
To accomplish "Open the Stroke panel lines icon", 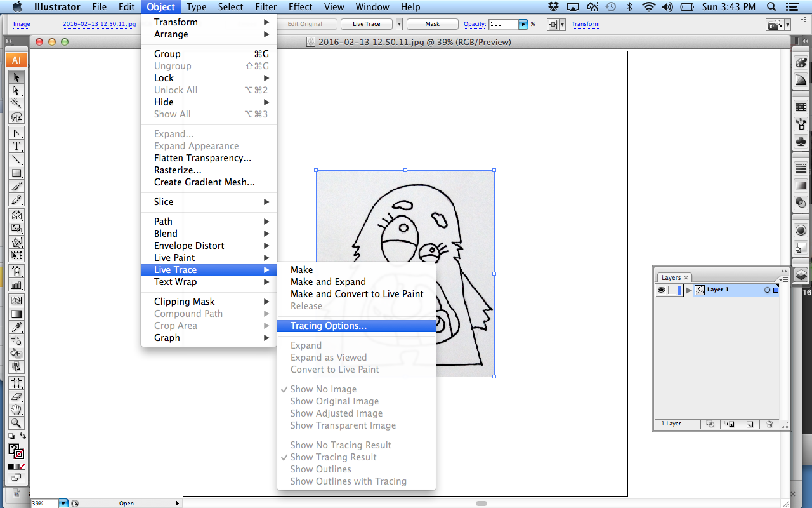I will [801, 168].
